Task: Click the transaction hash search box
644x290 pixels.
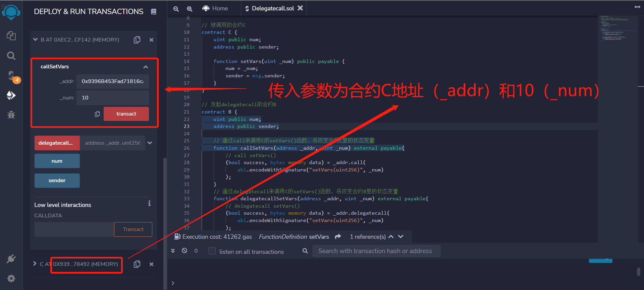Action: click(376, 251)
